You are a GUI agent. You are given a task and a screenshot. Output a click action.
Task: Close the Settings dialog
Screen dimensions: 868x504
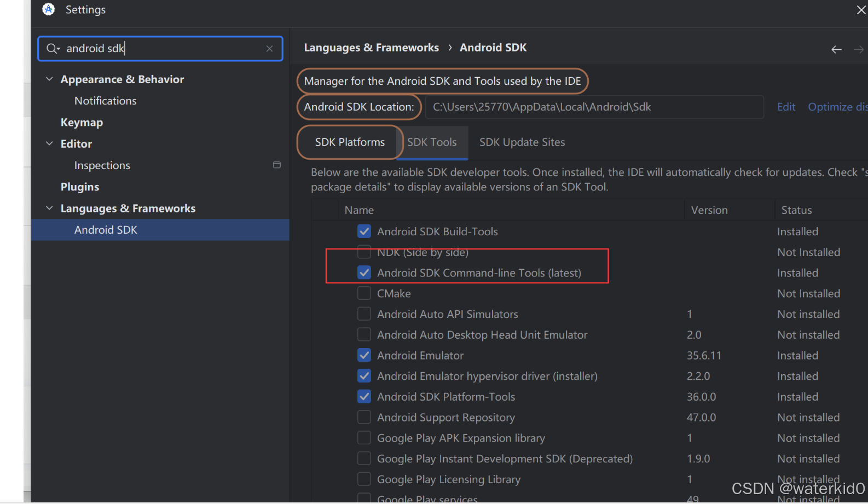[861, 10]
